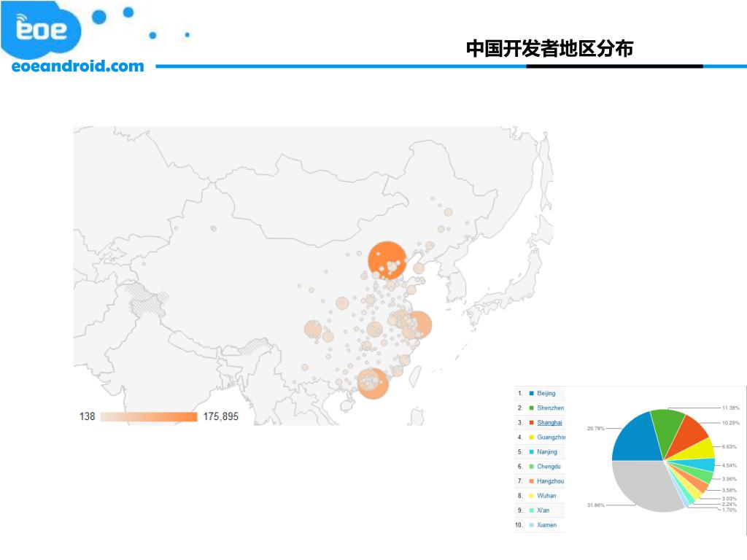Click the red-orange Shanghai pie slice
Screen dimensions: 747x560
point(687,436)
